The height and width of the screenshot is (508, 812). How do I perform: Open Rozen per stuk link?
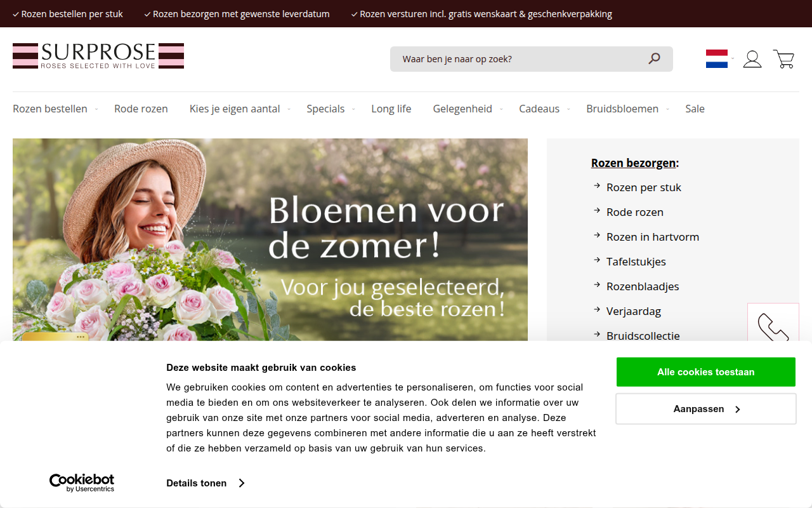pyautogui.click(x=644, y=187)
